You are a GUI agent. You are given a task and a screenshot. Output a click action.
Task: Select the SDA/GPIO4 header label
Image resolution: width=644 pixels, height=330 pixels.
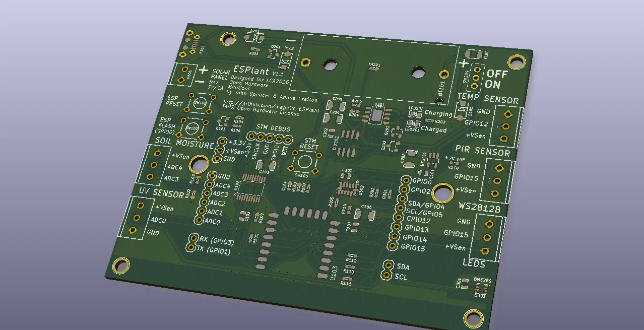tap(426, 206)
